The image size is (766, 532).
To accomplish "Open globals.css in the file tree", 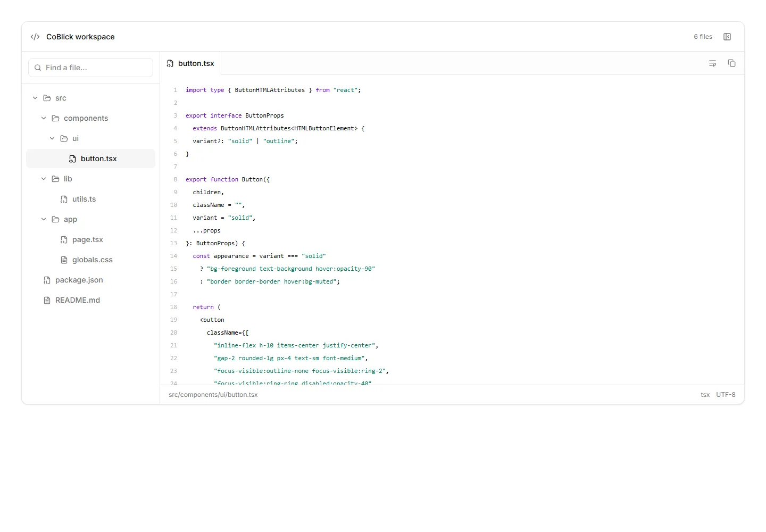I will tap(90, 260).
